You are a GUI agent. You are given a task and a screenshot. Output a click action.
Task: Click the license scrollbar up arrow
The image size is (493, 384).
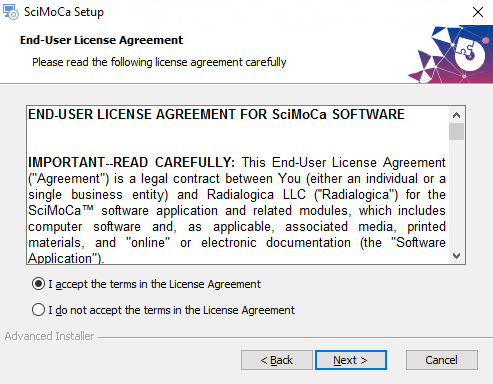(456, 115)
